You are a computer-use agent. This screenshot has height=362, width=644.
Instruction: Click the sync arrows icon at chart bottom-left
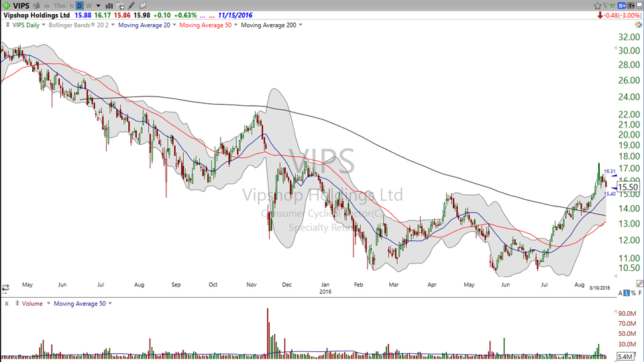5,288
